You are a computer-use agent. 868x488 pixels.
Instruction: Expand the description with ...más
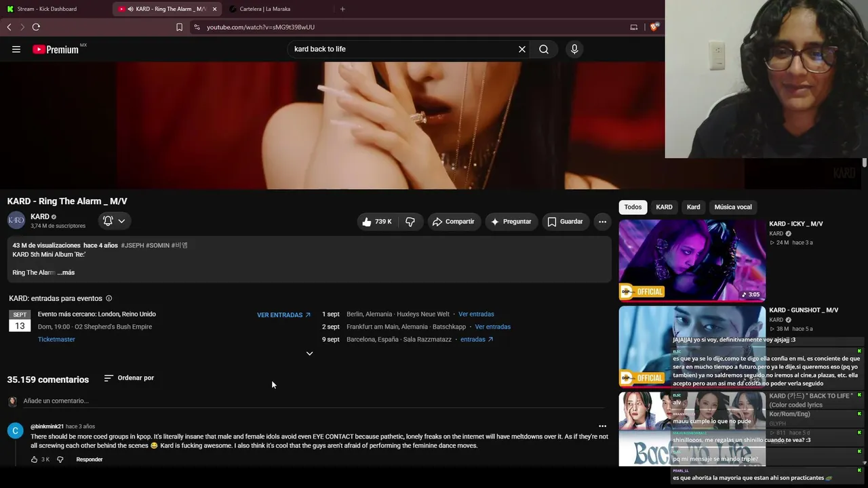[x=66, y=272]
